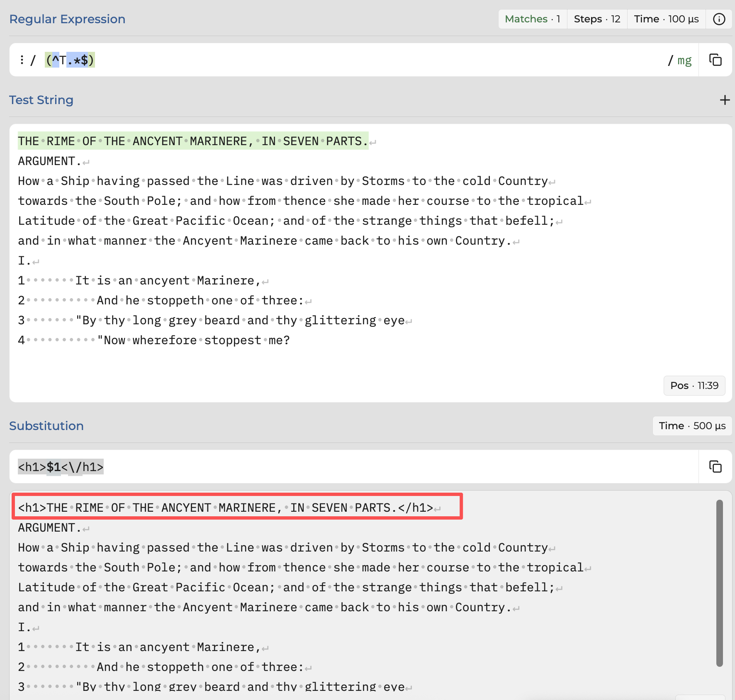
Task: Click into the substitution pattern field
Action: point(354,467)
